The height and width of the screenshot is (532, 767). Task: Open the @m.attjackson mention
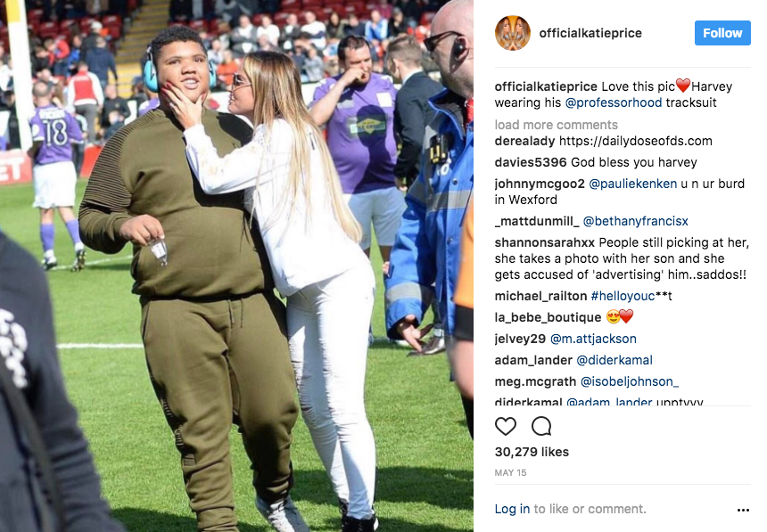coord(593,339)
